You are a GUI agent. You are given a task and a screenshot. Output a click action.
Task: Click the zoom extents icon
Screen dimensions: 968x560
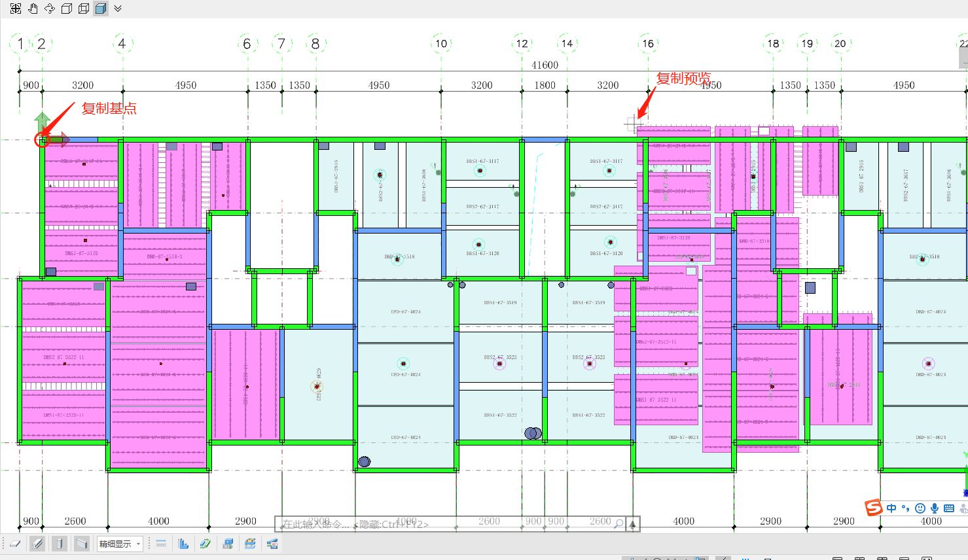click(x=16, y=9)
